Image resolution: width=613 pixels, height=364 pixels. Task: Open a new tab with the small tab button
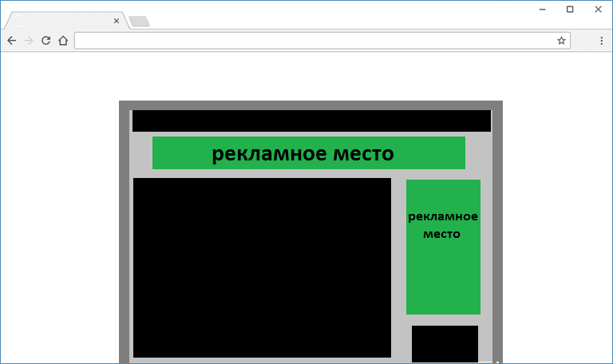[139, 22]
